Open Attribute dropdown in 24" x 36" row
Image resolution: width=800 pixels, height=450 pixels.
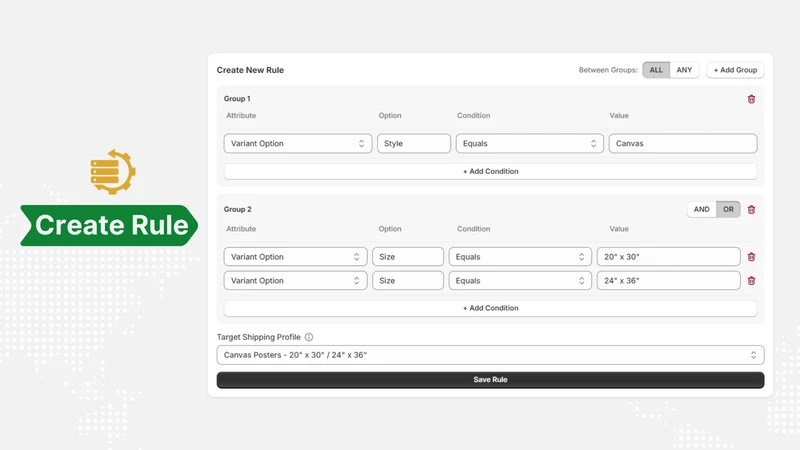click(x=295, y=281)
